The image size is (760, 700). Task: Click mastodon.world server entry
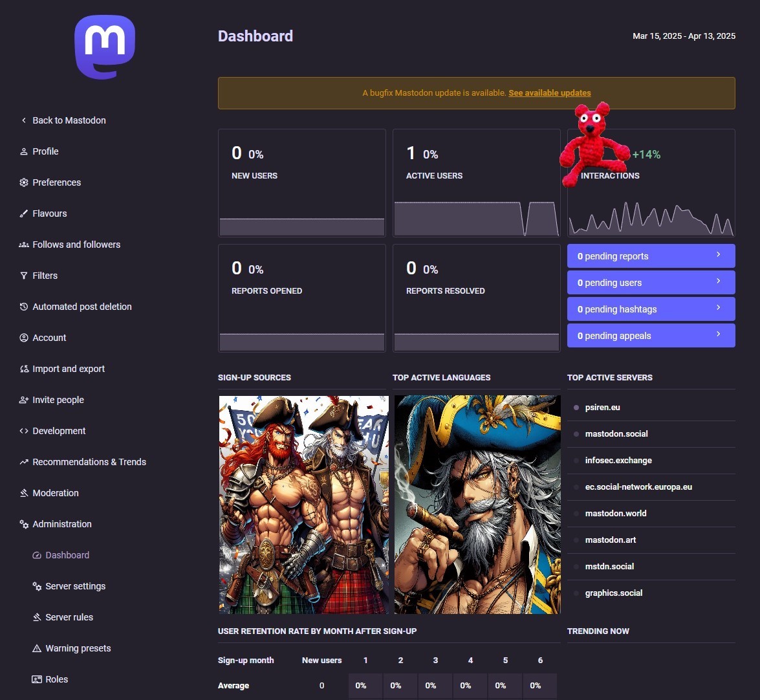point(616,514)
